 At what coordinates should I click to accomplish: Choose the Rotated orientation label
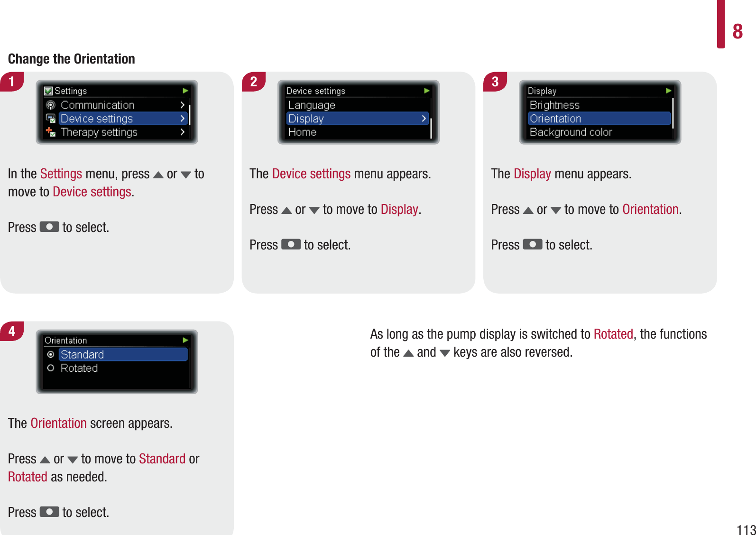tap(79, 368)
